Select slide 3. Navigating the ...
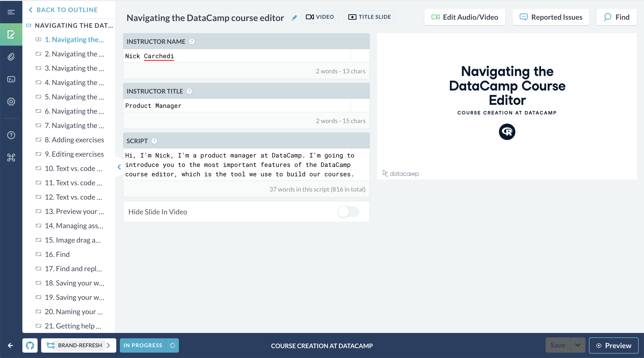The width and height of the screenshot is (644, 358). (74, 68)
